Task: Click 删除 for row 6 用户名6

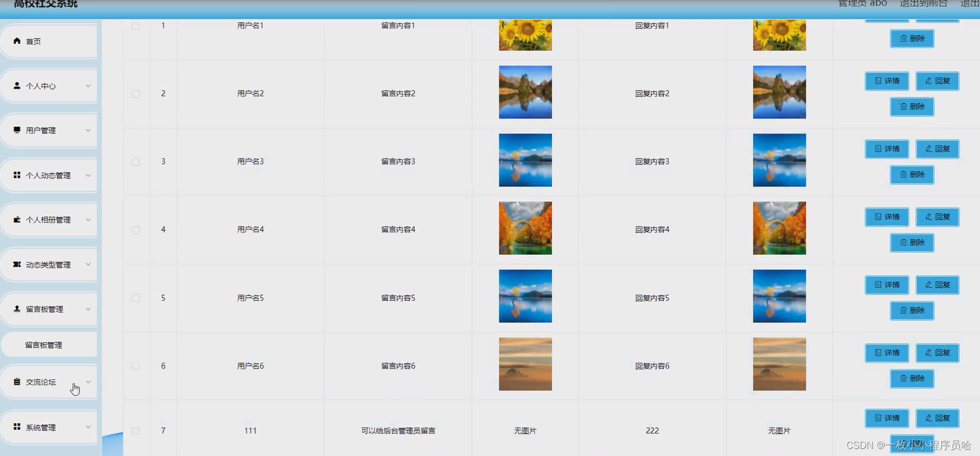Action: [912, 379]
